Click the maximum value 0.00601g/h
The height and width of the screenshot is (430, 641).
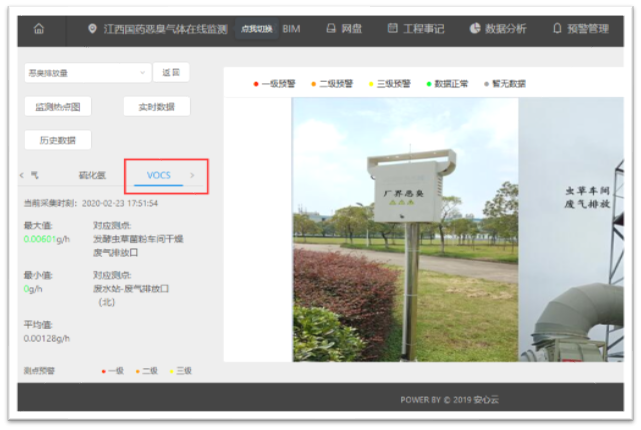tap(47, 239)
